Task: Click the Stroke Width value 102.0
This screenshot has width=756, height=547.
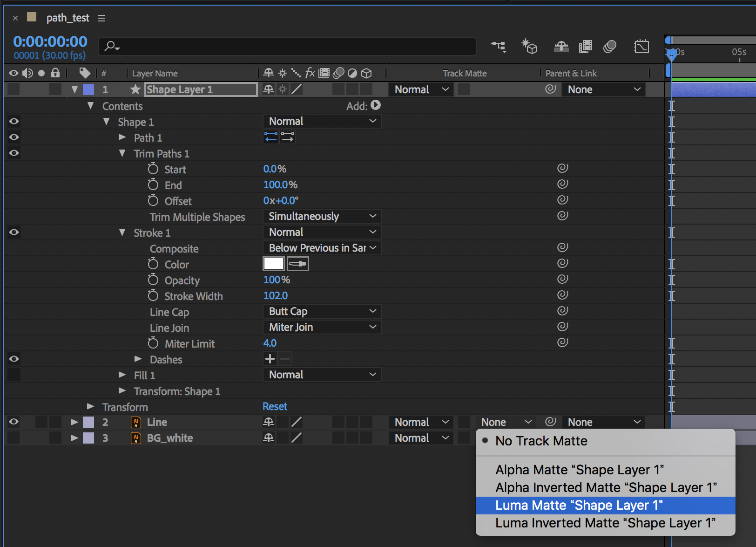Action: click(x=276, y=295)
